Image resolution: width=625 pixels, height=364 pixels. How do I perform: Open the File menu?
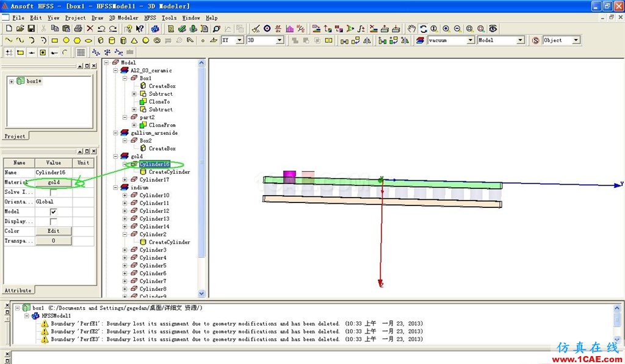18,18
